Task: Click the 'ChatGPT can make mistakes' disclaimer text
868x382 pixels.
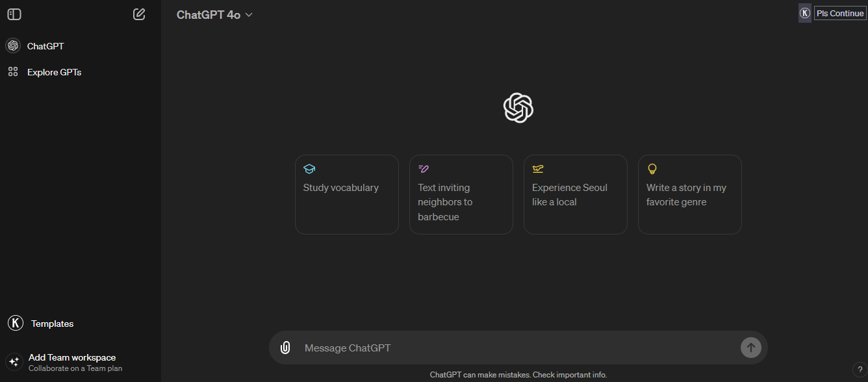Action: pos(518,375)
